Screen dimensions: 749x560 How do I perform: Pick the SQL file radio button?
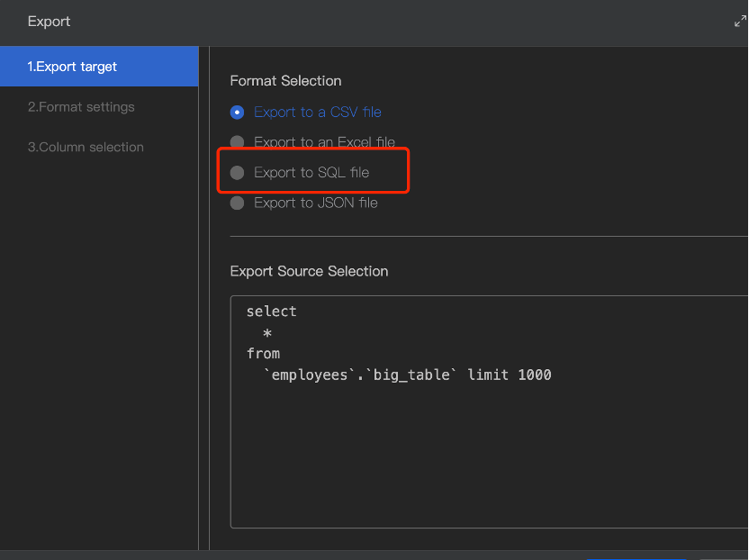(x=237, y=173)
